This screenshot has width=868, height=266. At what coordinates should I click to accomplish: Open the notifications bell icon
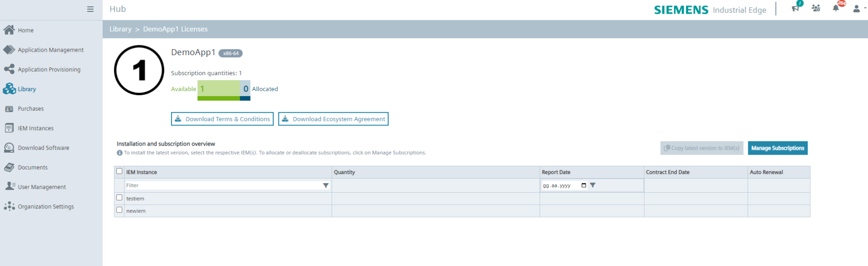[x=836, y=9]
